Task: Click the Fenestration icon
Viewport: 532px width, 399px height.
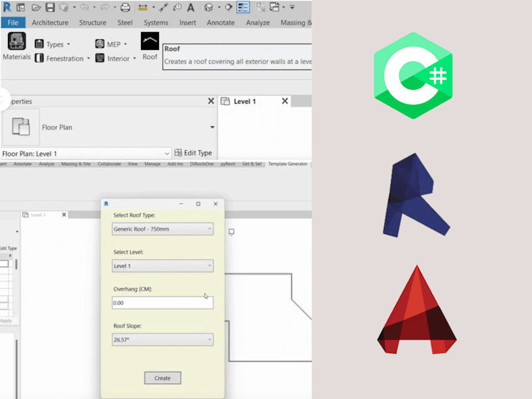Action: tap(39, 58)
